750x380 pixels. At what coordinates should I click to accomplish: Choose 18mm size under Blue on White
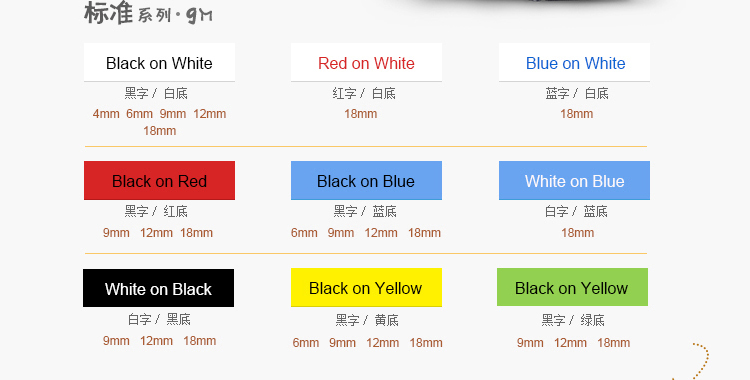(577, 114)
